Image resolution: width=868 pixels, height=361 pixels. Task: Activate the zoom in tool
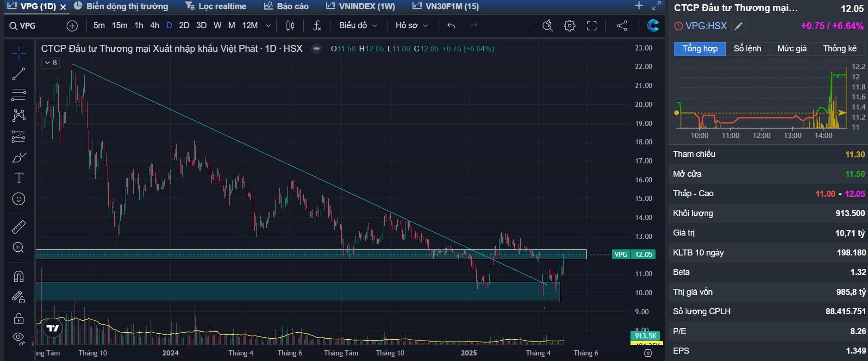coord(19,248)
